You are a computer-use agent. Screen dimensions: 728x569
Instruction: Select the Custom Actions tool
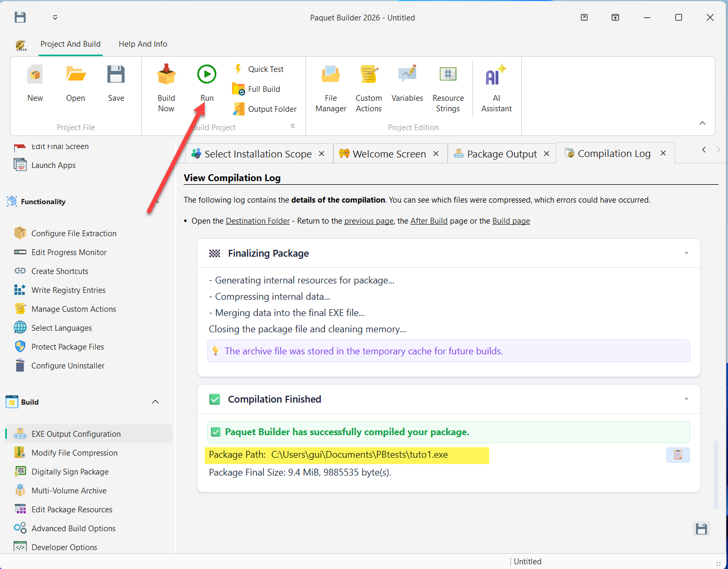click(368, 87)
